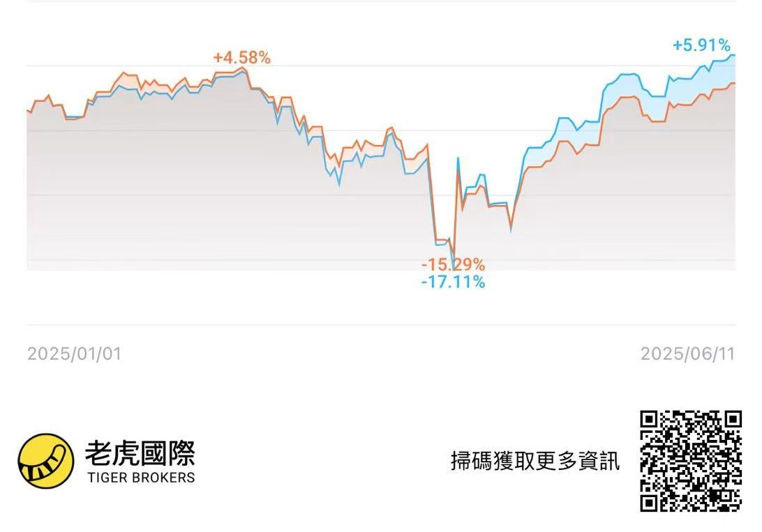Click the orange line's end point at right edge

tap(733, 84)
